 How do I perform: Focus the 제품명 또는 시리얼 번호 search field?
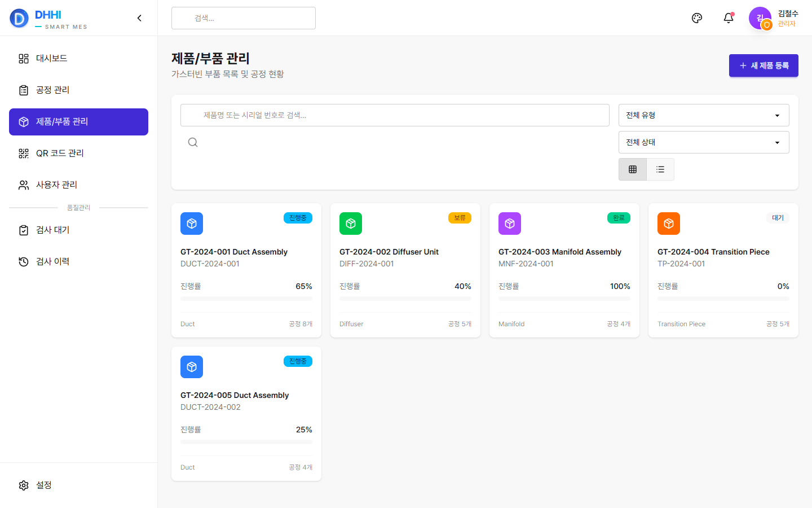[x=395, y=115]
